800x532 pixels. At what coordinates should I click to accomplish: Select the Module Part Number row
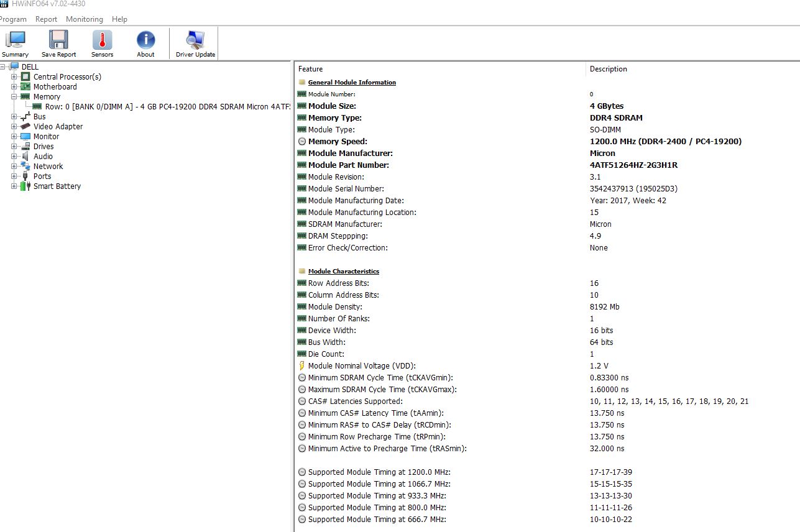[x=348, y=165]
